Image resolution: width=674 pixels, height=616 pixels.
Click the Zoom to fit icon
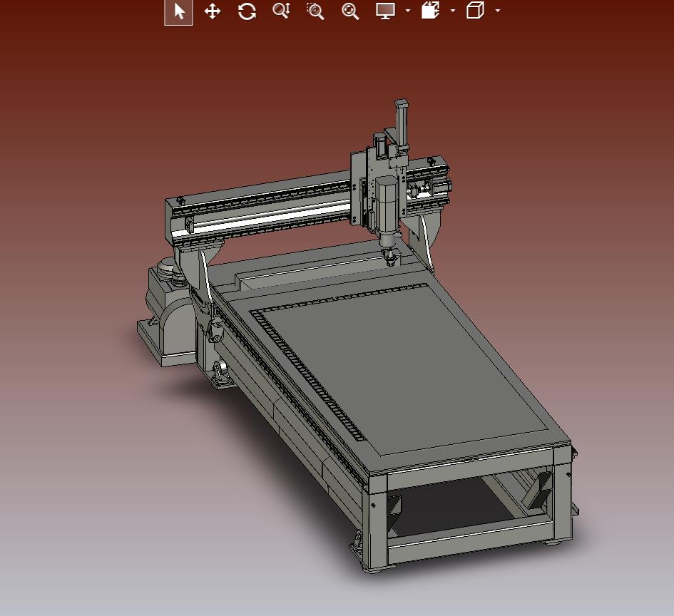tap(350, 11)
